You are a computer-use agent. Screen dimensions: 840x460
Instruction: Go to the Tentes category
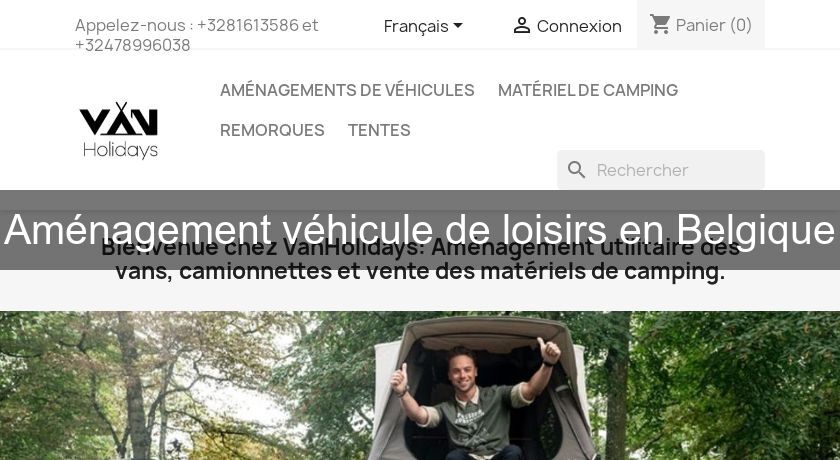379,130
